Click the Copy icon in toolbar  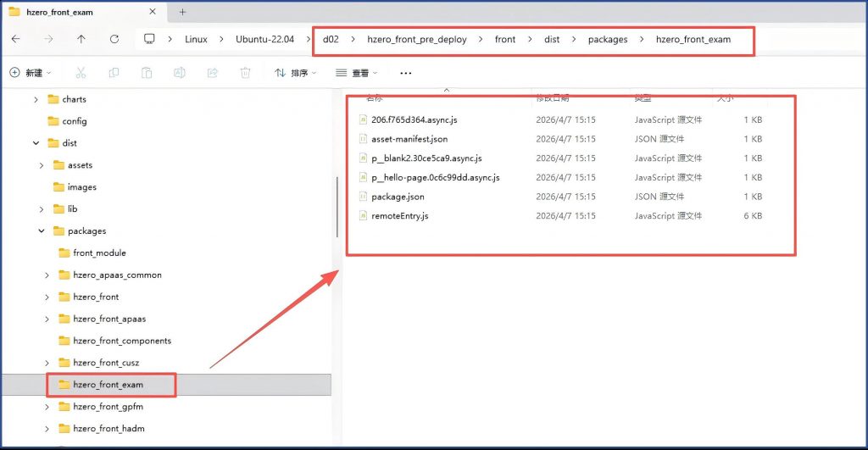pos(114,73)
